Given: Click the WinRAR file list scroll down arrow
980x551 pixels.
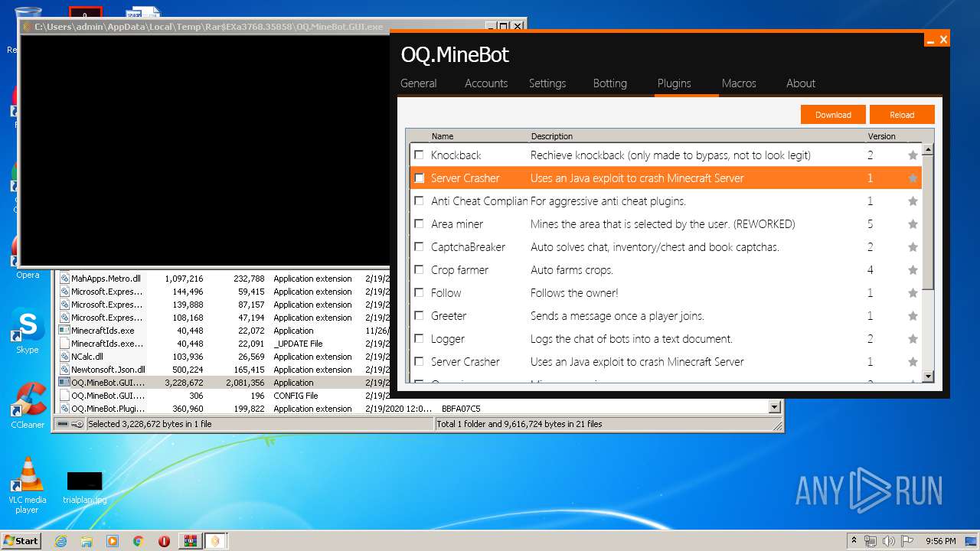Looking at the screenshot, I should coord(774,408).
